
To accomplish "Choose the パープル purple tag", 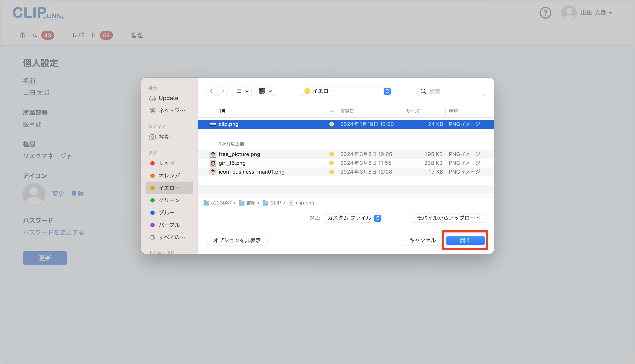I will coord(169,225).
